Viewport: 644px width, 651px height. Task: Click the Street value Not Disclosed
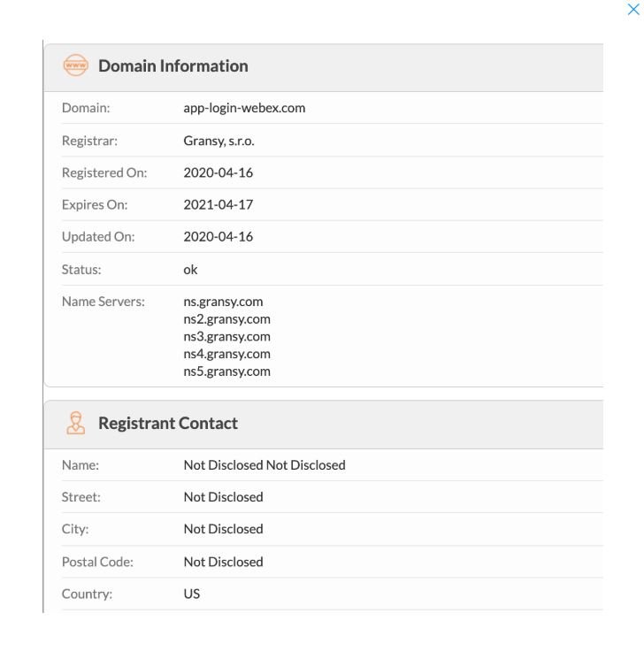[224, 496]
